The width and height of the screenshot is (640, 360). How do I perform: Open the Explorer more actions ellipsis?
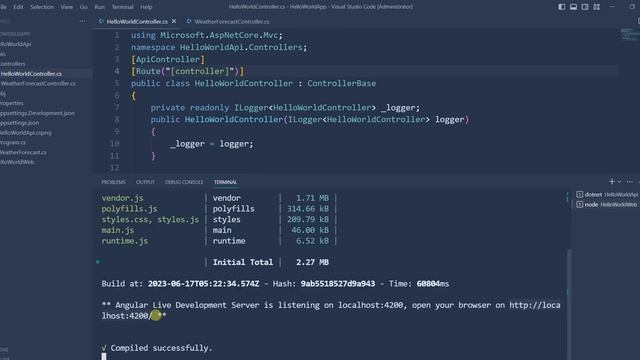(83, 21)
